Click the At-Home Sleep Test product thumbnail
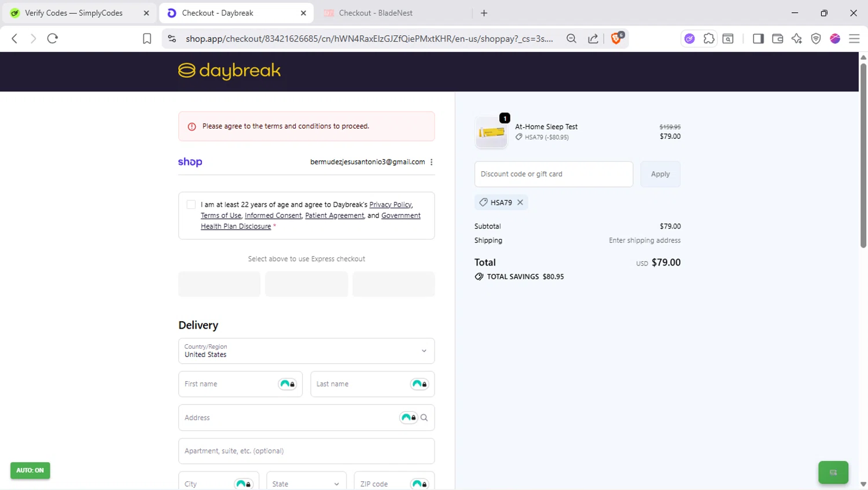Image resolution: width=868 pixels, height=490 pixels. (491, 132)
